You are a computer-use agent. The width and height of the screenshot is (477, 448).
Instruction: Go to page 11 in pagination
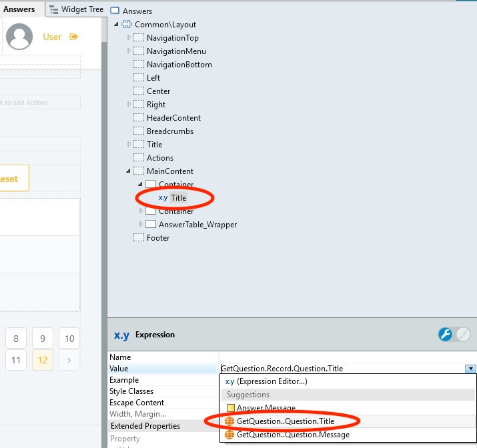pos(16,360)
